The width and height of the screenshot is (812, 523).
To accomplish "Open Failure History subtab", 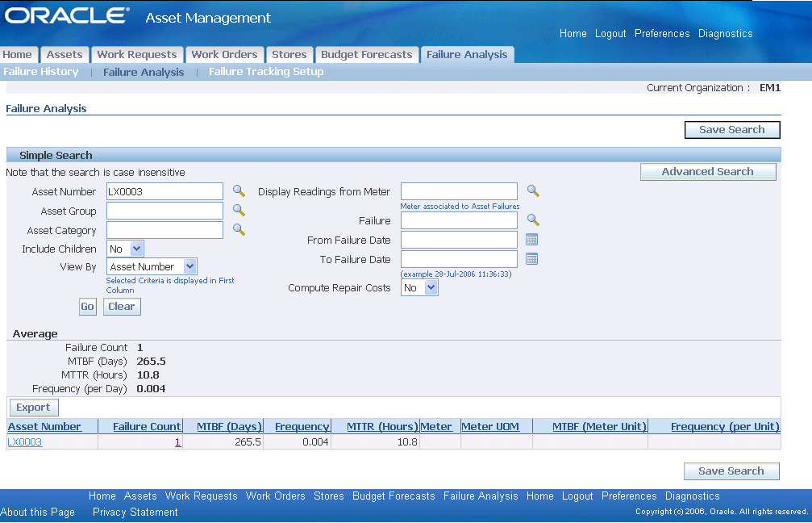I will 41,72.
